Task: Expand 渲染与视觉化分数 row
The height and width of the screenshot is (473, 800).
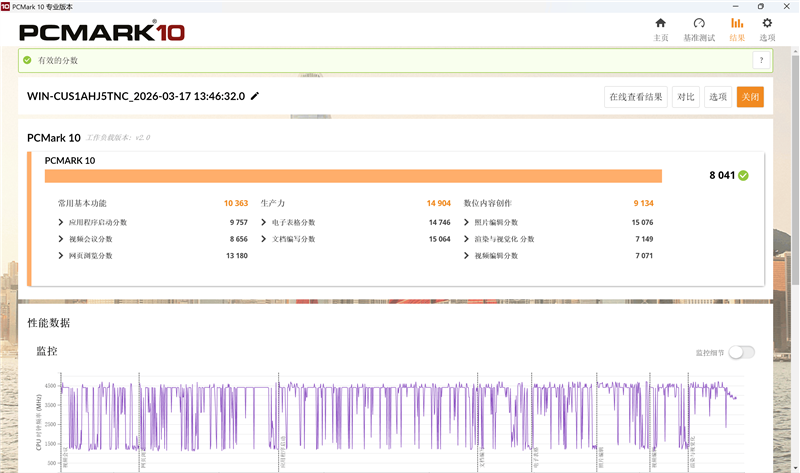Action: pyautogui.click(x=467, y=239)
